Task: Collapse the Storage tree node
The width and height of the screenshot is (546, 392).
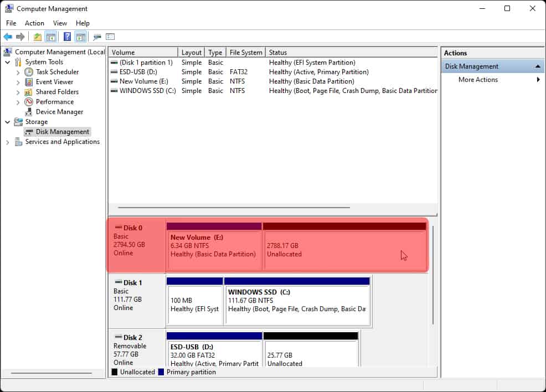Action: [8, 122]
